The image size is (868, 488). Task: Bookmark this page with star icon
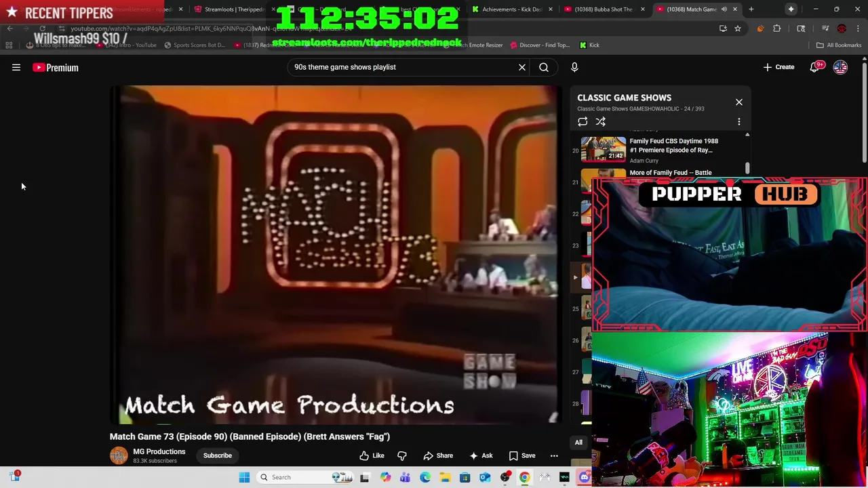coord(738,28)
